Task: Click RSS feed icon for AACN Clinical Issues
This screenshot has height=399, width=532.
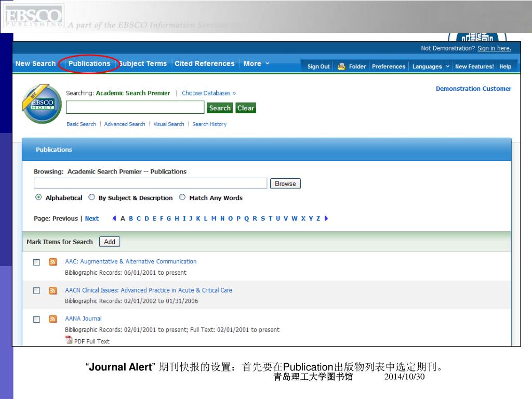Action: pos(53,290)
